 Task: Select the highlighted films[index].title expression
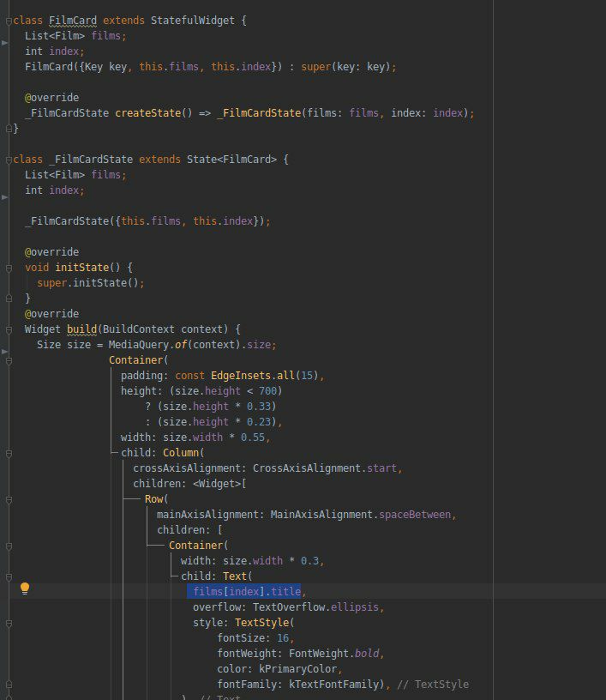coord(247,592)
